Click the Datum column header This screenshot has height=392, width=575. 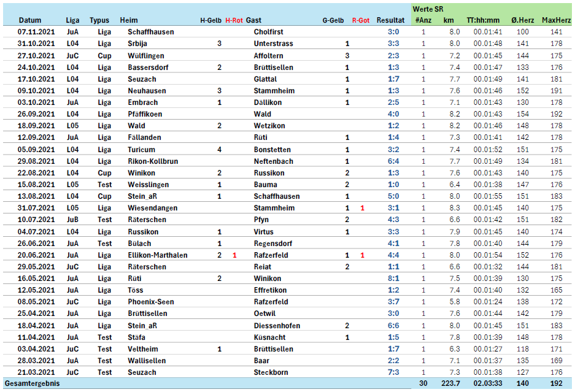coord(29,20)
